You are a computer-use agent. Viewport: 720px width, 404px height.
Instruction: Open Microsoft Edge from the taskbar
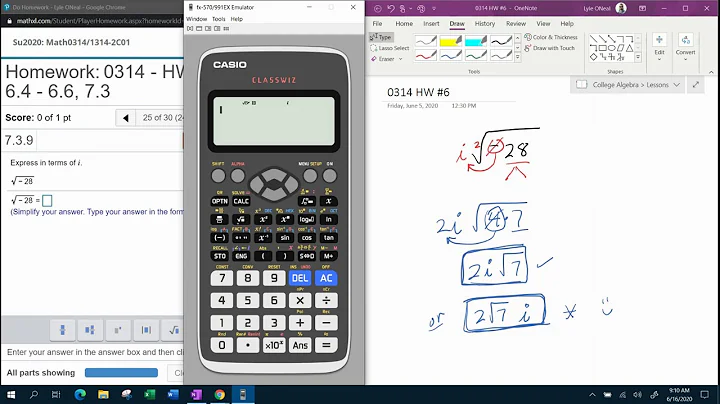click(x=80, y=394)
